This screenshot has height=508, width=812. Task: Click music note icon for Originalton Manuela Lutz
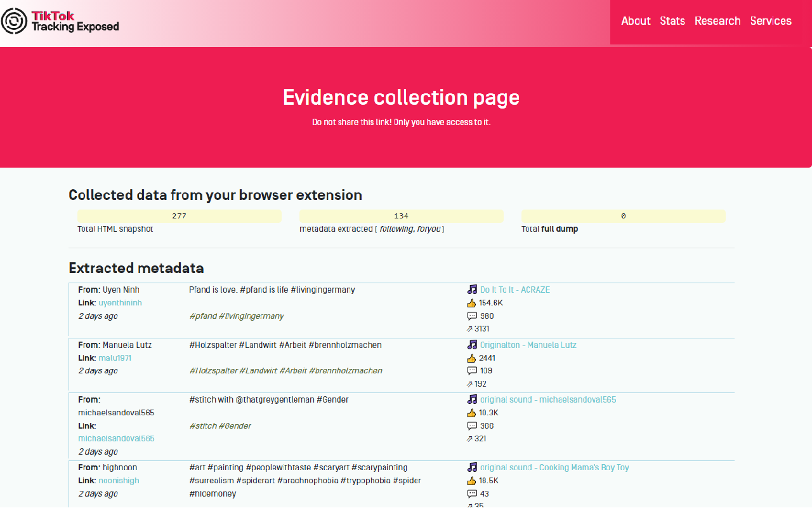click(x=472, y=345)
